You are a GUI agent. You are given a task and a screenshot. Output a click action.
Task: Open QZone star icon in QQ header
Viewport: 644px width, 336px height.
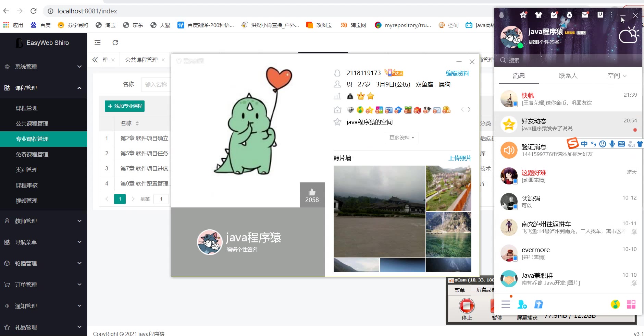pos(523,15)
